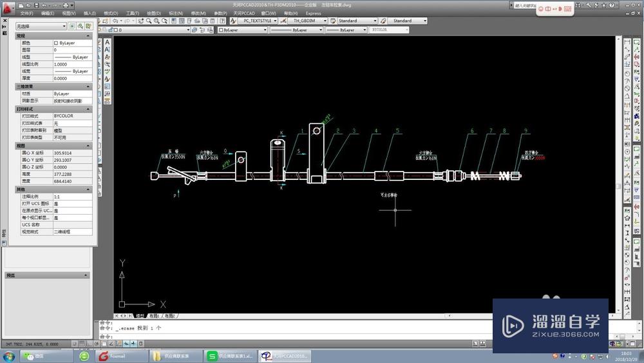Open the Express menu
Screen dimensions: 644x363
(314, 14)
